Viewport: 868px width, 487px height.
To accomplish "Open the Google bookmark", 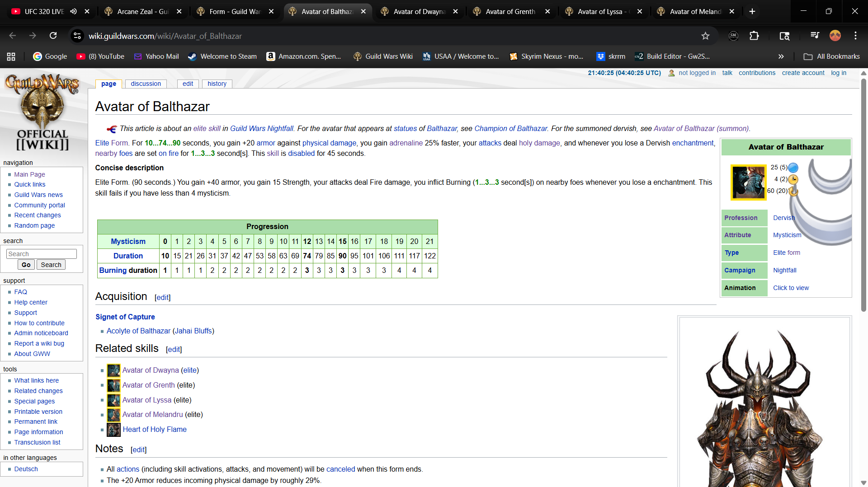I will pyautogui.click(x=50, y=56).
